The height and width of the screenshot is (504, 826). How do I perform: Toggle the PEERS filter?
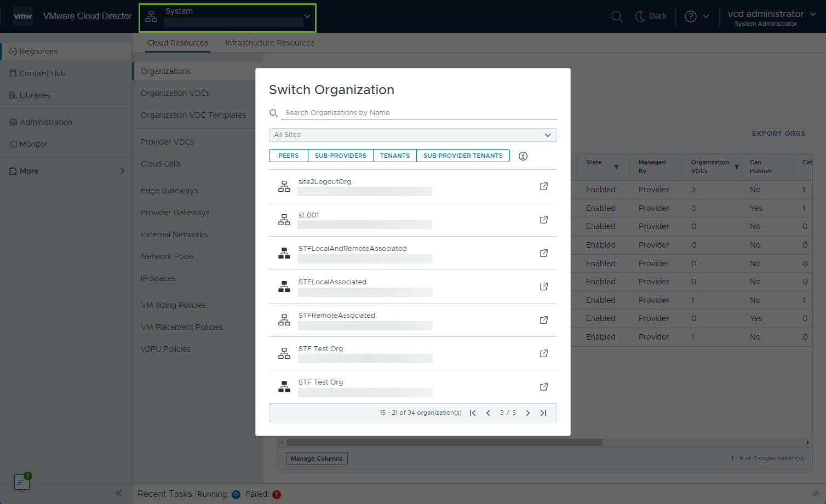289,156
